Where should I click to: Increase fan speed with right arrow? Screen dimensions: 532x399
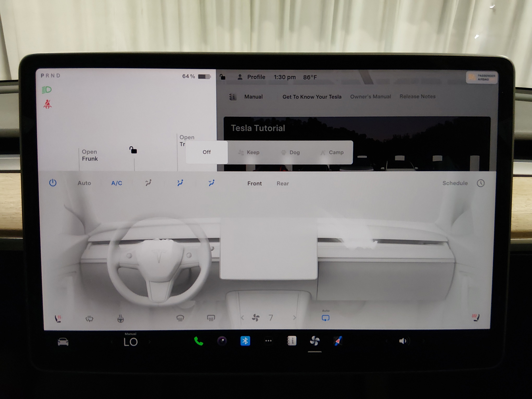(295, 318)
